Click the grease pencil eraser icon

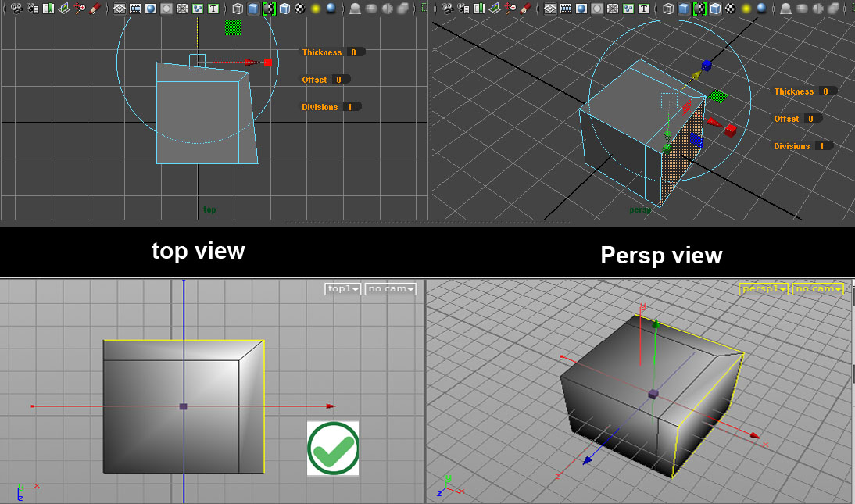tap(94, 8)
